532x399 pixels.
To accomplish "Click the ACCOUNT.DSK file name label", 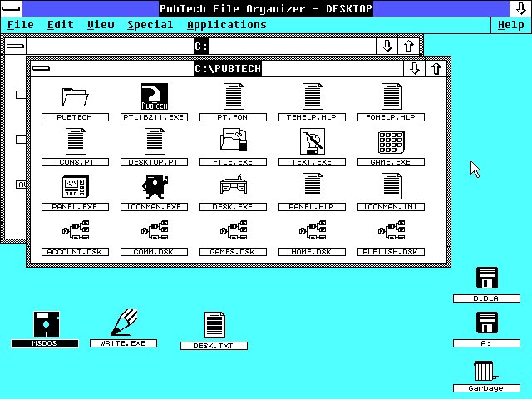I will (x=75, y=252).
